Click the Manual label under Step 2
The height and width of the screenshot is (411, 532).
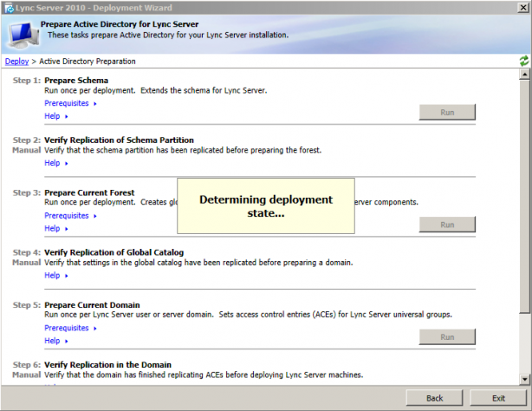pos(27,150)
